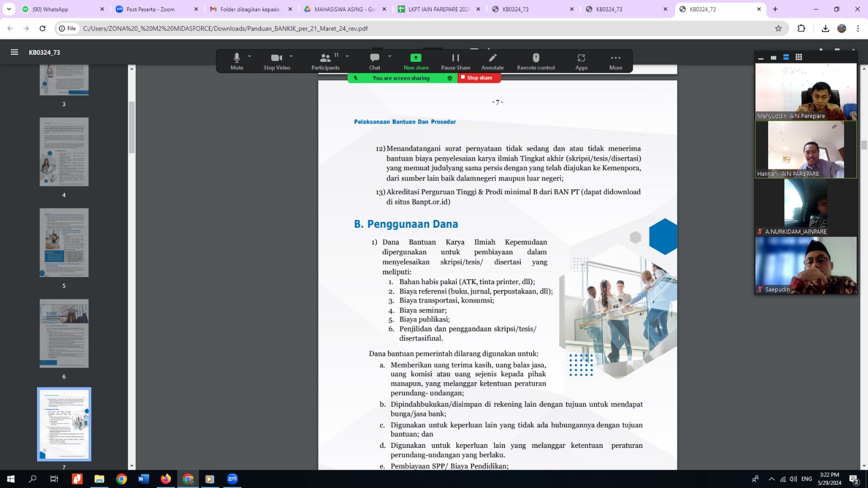The image size is (868, 488).
Task: Click the address bar with PDF path
Action: point(423,28)
